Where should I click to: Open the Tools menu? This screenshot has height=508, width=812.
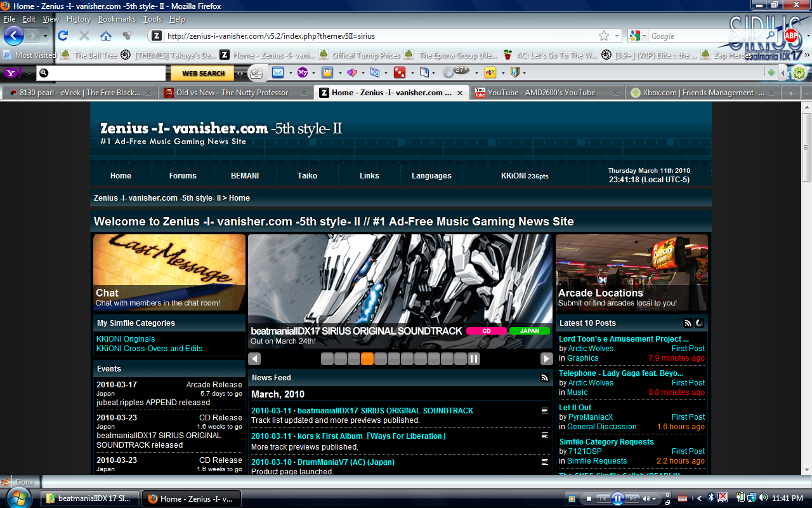pos(153,19)
